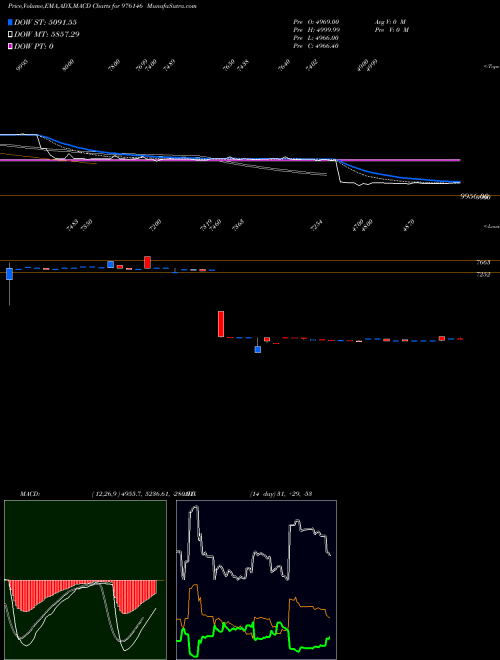Screen dimensions: 500x660
Task: Click the red MACD histogram bars
Action: 83,596
